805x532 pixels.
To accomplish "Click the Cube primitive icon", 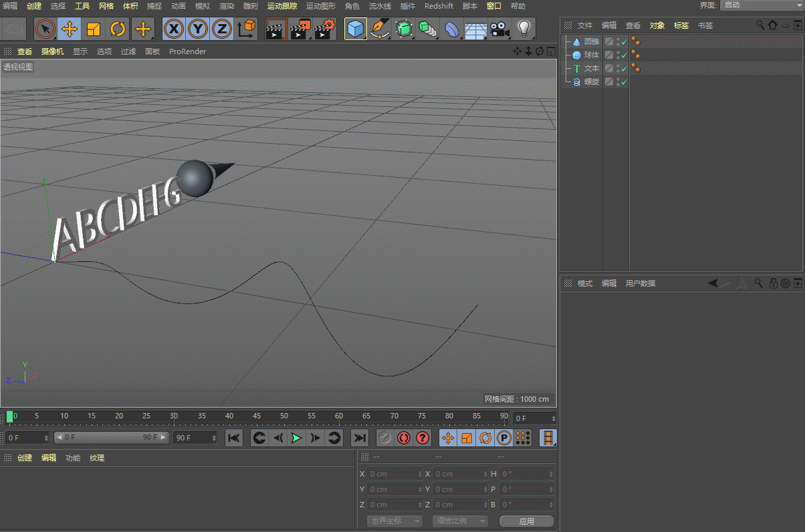I will (356, 29).
